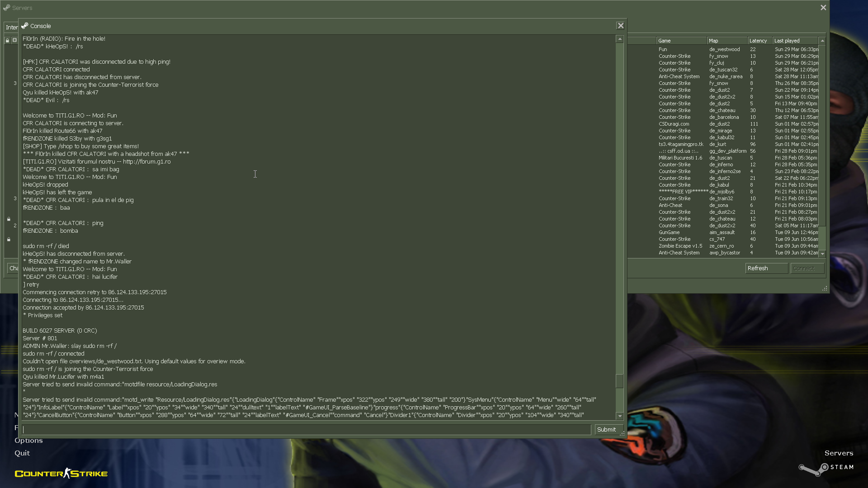
Task: Click 'Connection accepted by 86.124.133.195:27015' line
Action: [x=83, y=308]
